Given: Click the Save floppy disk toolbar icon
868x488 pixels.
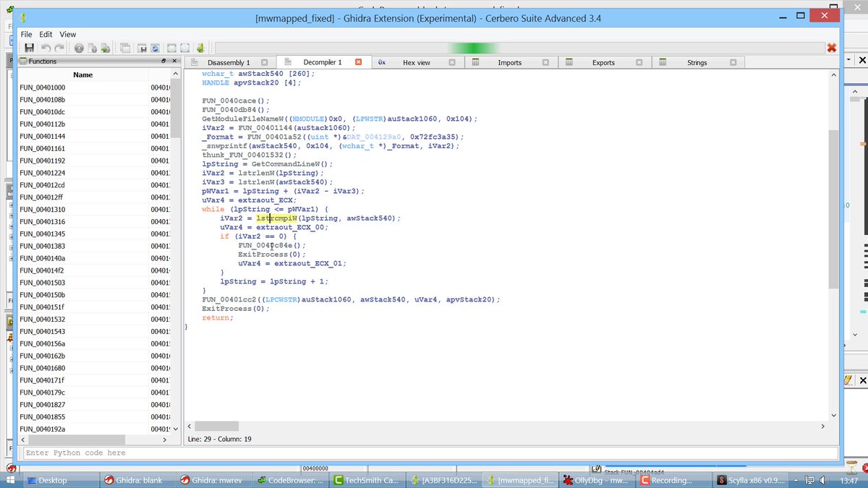Looking at the screenshot, I should (x=29, y=48).
